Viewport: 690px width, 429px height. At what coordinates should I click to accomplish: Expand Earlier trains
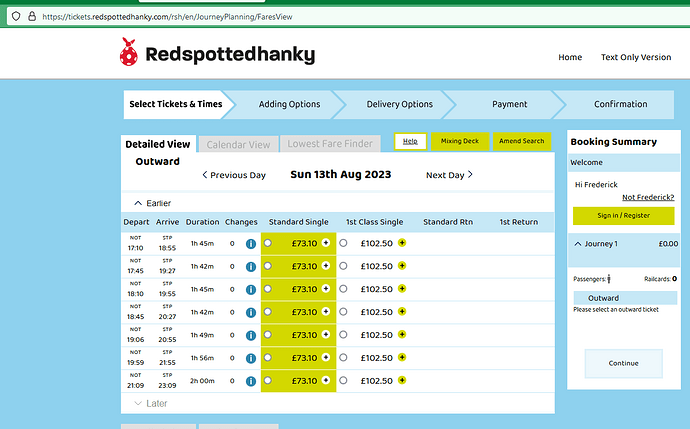pos(152,203)
